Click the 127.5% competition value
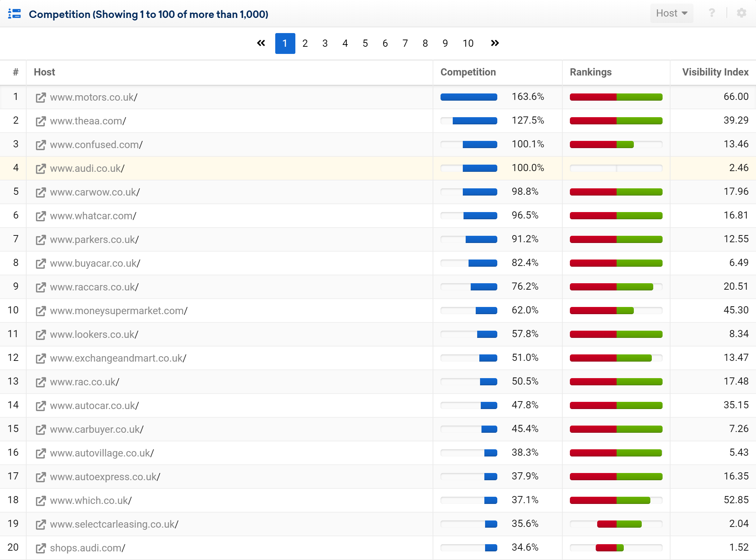756x560 pixels. point(528,120)
